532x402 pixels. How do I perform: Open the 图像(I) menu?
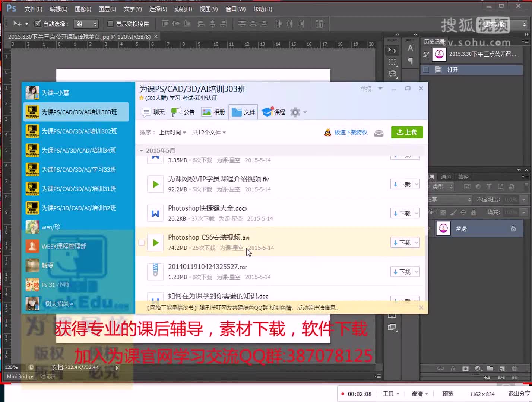(83, 9)
